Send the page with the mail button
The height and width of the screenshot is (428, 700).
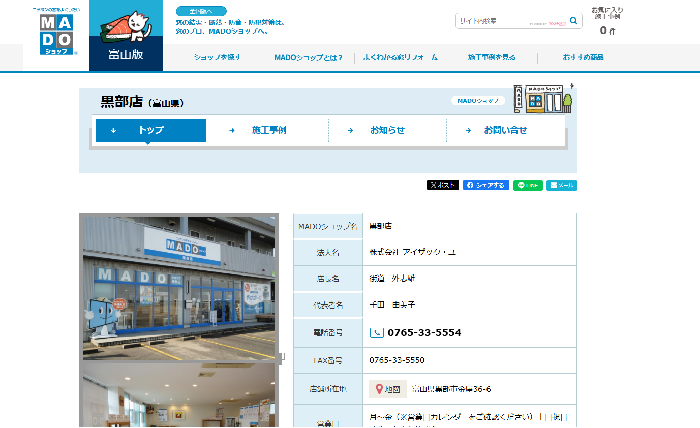(562, 185)
